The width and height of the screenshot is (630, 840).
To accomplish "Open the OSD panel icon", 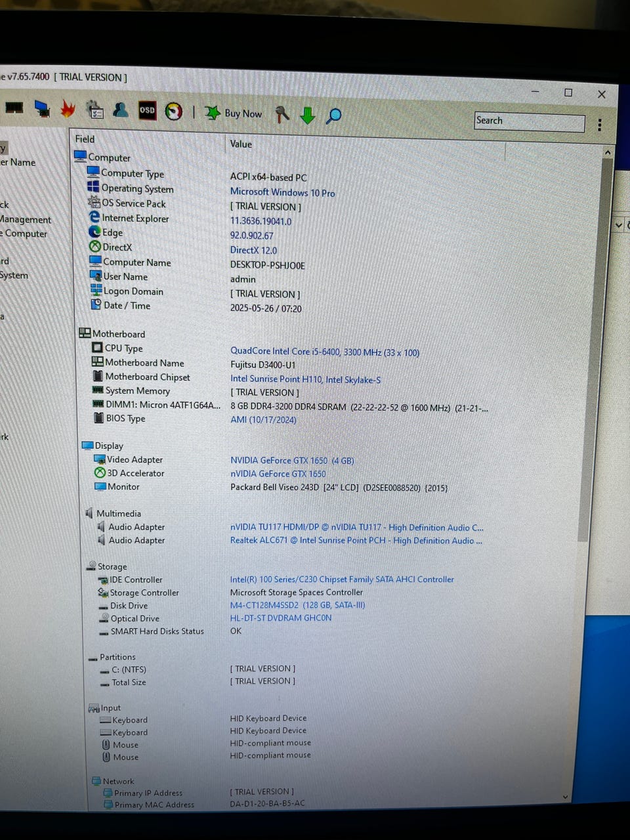I will (x=147, y=111).
